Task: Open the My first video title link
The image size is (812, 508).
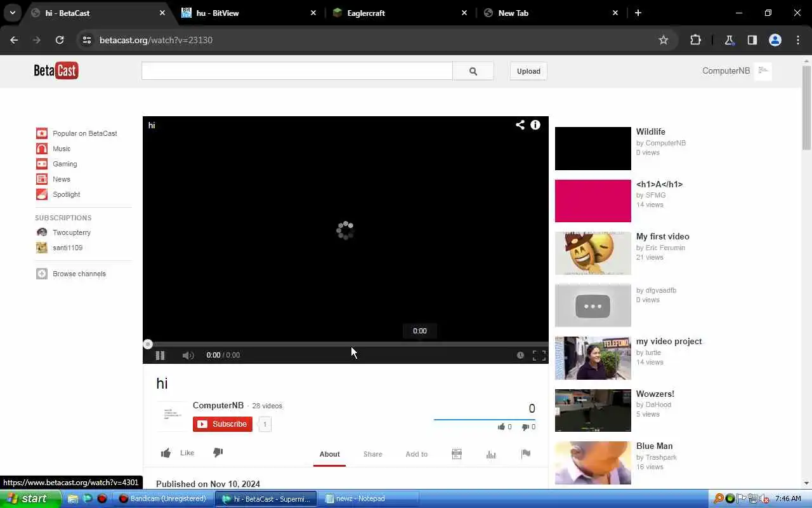Action: click(663, 236)
